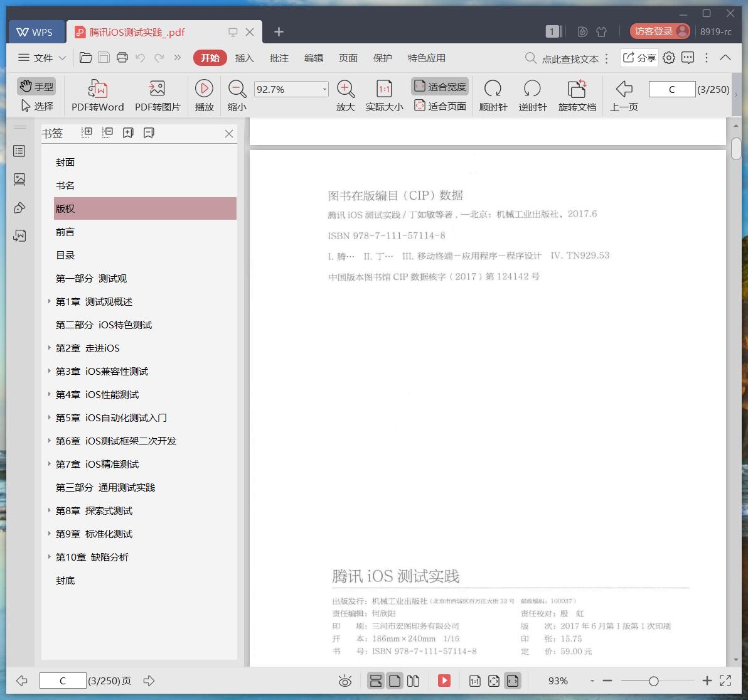Expand 第4章 iOS性能测试 bookmark

49,394
